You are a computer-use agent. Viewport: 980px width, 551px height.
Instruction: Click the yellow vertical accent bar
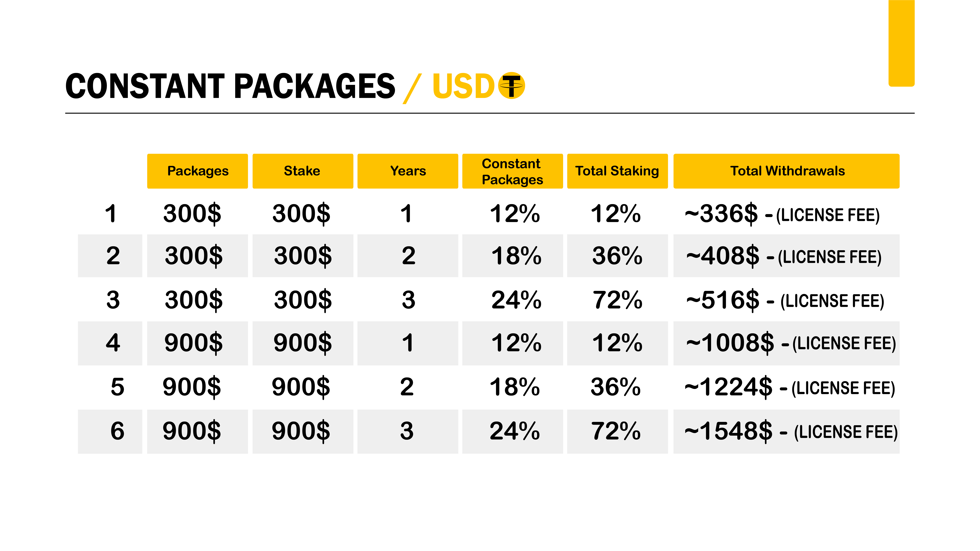pyautogui.click(x=901, y=43)
